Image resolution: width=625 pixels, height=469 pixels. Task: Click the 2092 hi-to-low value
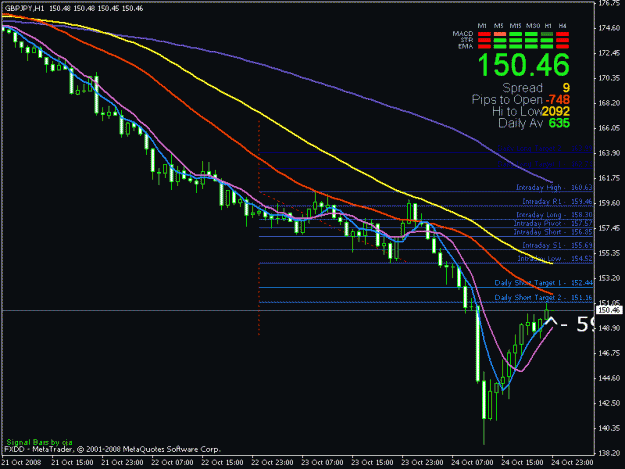pyautogui.click(x=556, y=111)
